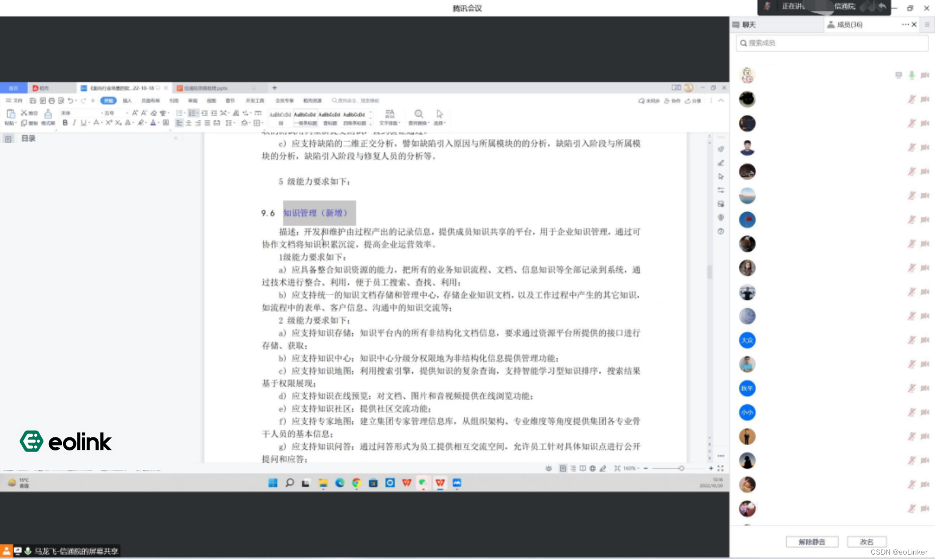The height and width of the screenshot is (560, 936).
Task: Click the Collaborate button in WPS
Action: [x=672, y=101]
